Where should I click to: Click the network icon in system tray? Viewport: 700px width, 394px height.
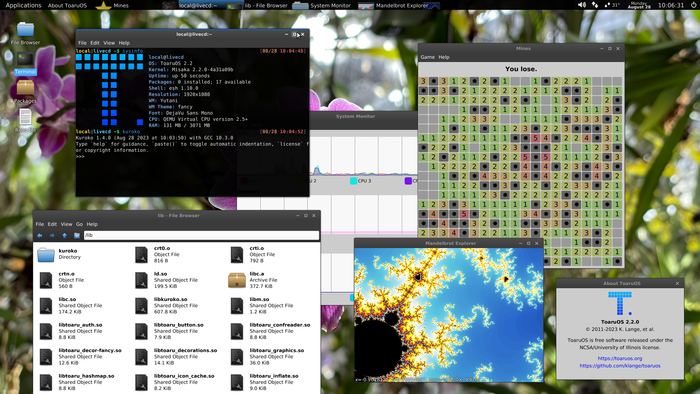pyautogui.click(x=595, y=5)
